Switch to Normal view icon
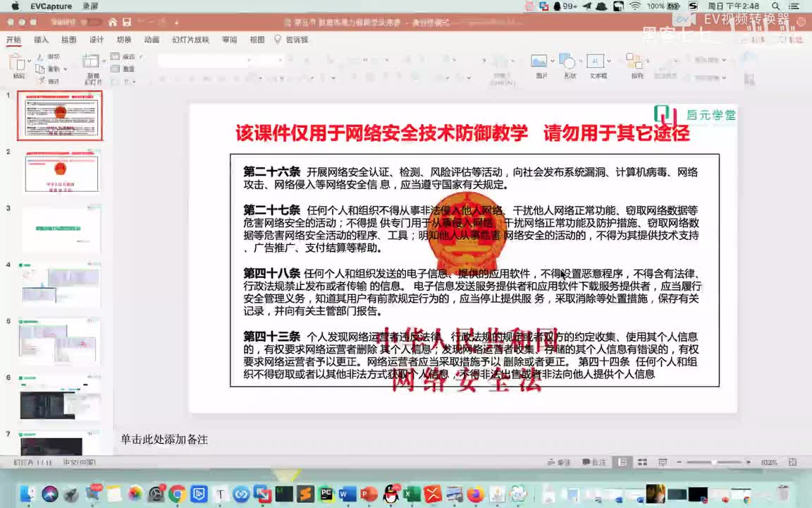812x508 pixels. 622,462
